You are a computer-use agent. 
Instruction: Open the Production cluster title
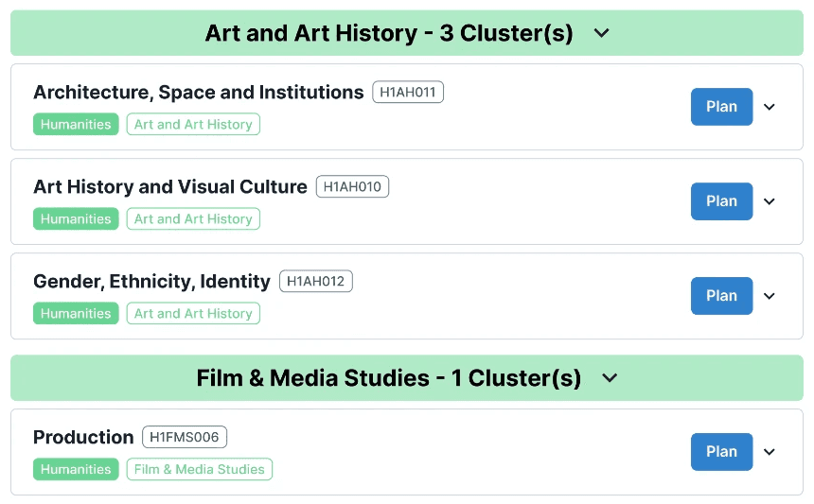point(83,437)
